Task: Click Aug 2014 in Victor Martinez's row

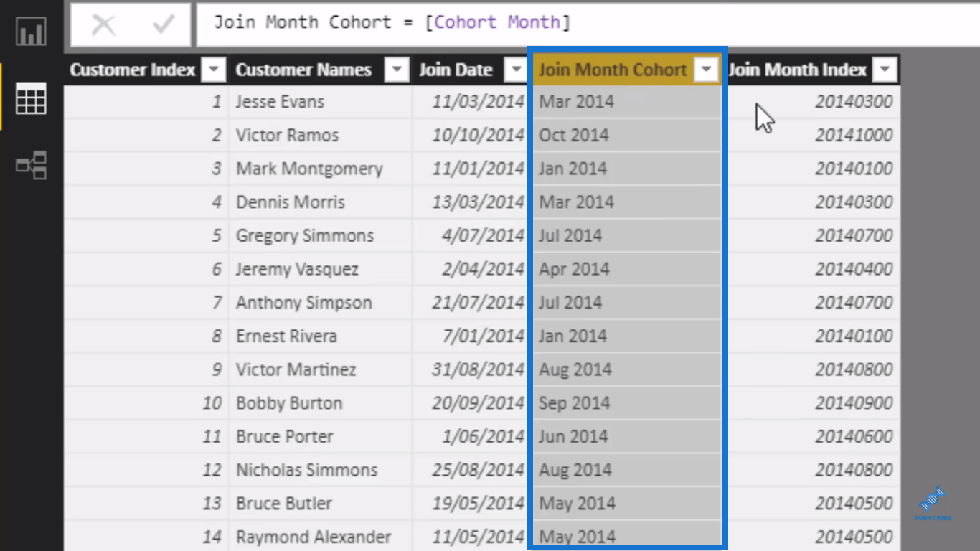Action: [575, 369]
